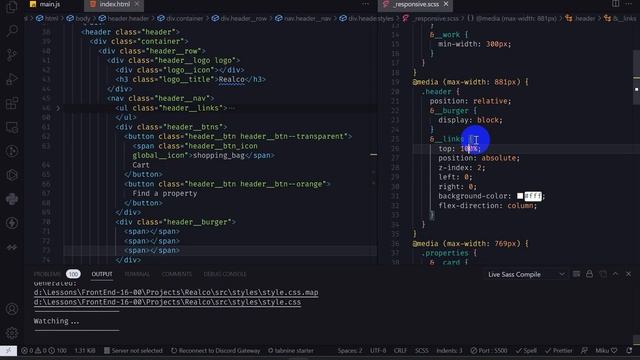Toggle Spell checker in status bar
This screenshot has width=640, height=360.
click(x=526, y=350)
